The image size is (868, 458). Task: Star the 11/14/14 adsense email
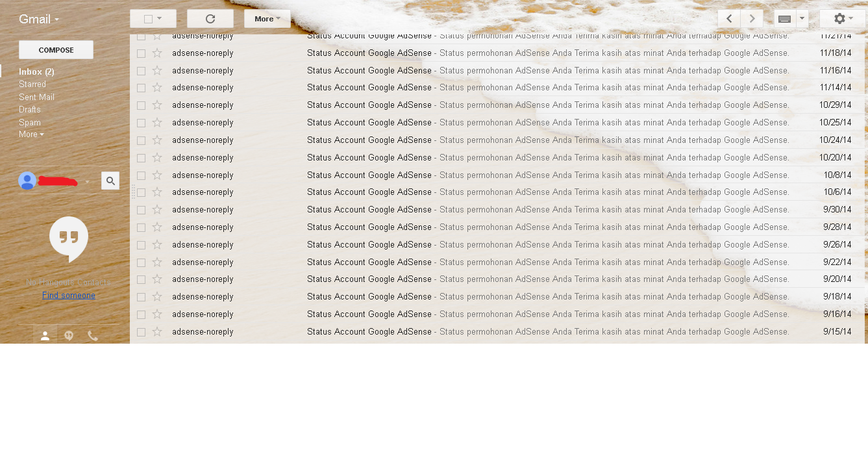pos(156,88)
